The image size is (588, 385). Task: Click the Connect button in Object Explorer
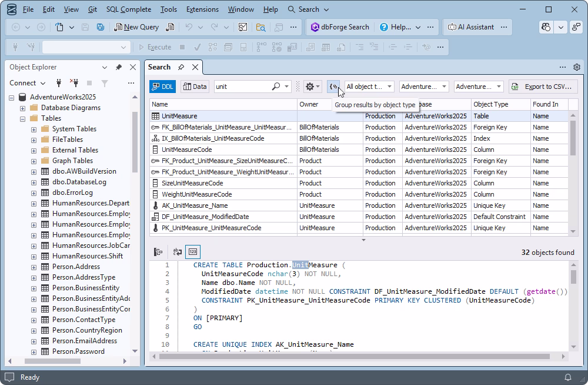pyautogui.click(x=25, y=82)
